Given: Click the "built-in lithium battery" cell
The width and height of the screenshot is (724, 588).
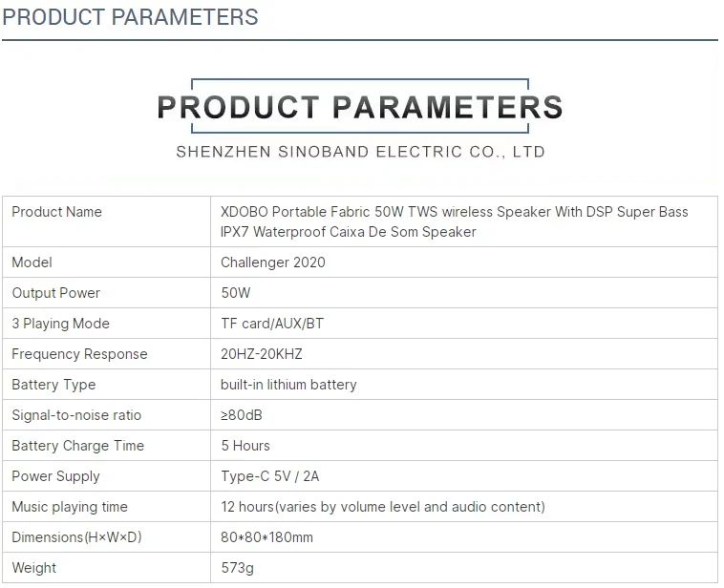Looking at the screenshot, I should 288,385.
